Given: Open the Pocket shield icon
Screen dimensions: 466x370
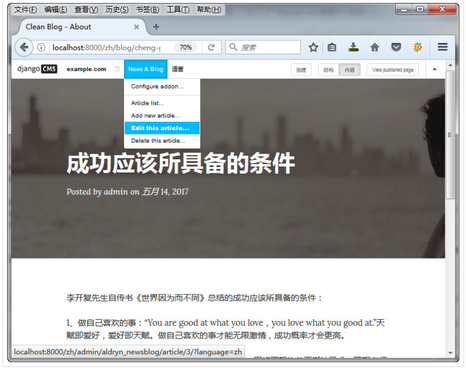Looking at the screenshot, I should (396, 47).
